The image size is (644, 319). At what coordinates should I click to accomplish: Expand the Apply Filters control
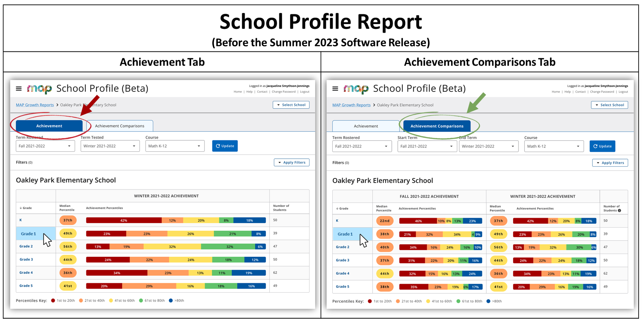coord(291,162)
